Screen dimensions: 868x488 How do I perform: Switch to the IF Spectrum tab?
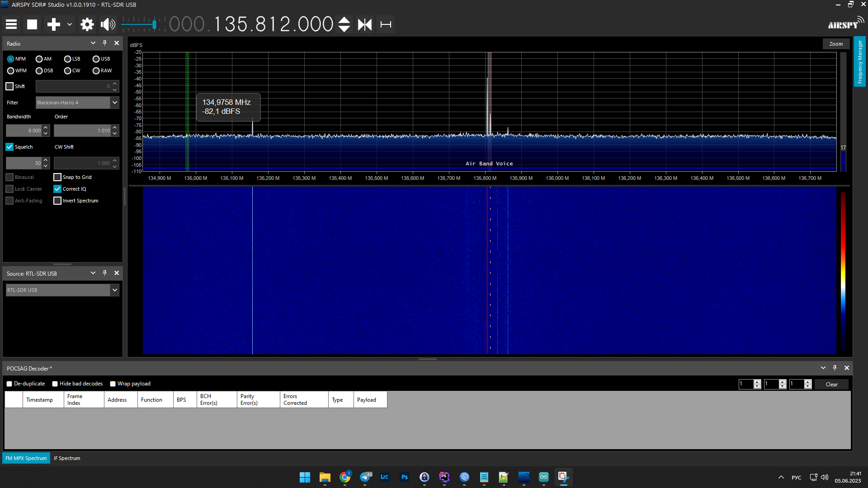[x=67, y=459]
